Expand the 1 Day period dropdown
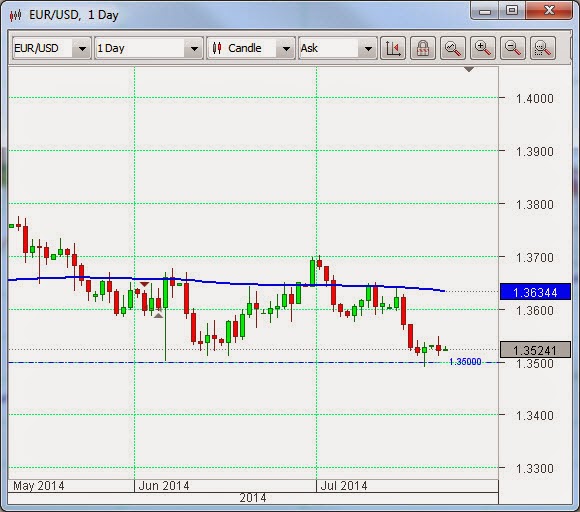Viewport: 580px width, 512px height. tap(194, 48)
